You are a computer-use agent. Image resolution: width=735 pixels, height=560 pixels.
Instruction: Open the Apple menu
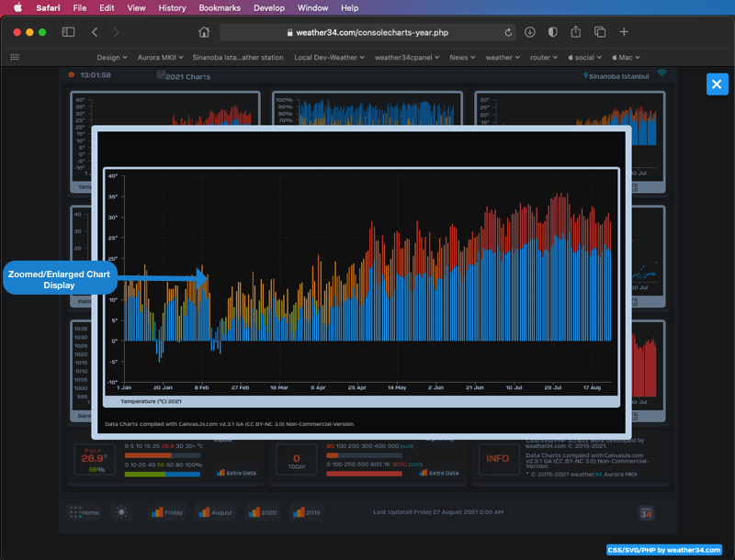point(17,8)
